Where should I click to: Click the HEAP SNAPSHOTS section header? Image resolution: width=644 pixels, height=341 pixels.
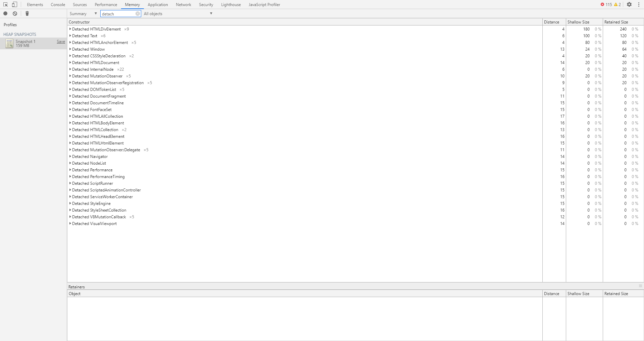(x=20, y=35)
